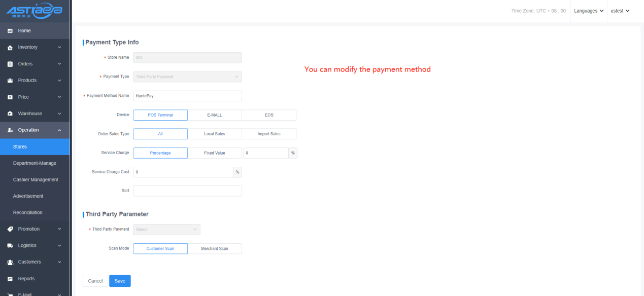This screenshot has height=296, width=644.
Task: Save the payment type settings
Action: click(120, 281)
